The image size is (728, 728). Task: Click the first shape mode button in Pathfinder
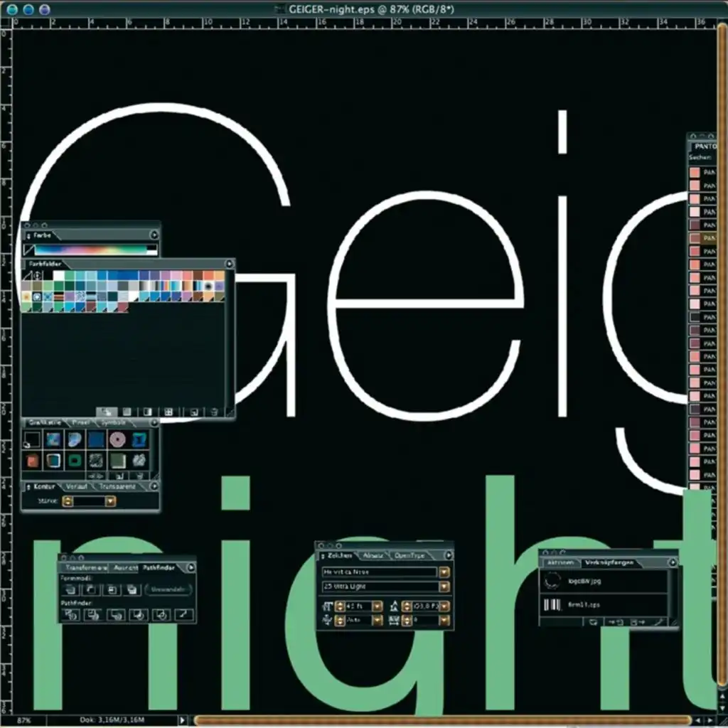[x=70, y=589]
